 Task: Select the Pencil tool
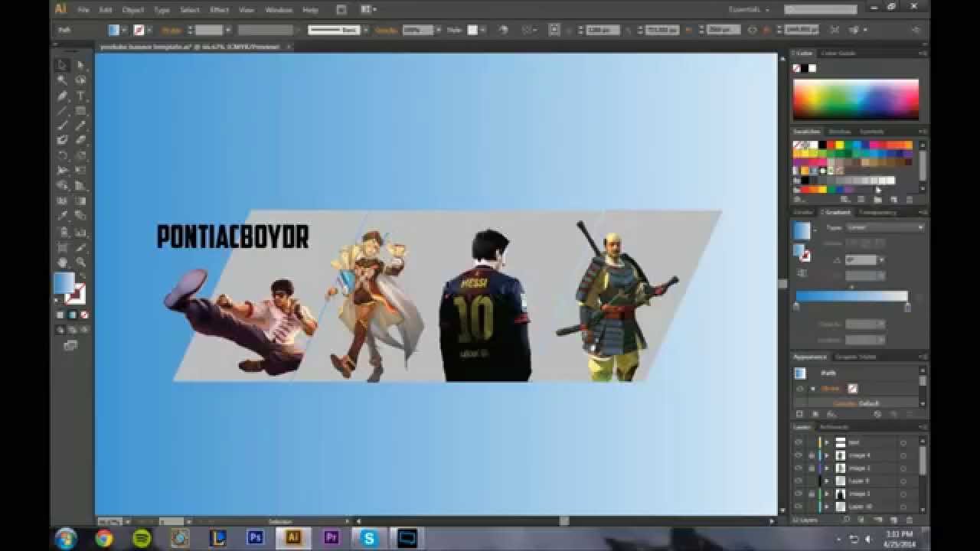click(x=80, y=126)
